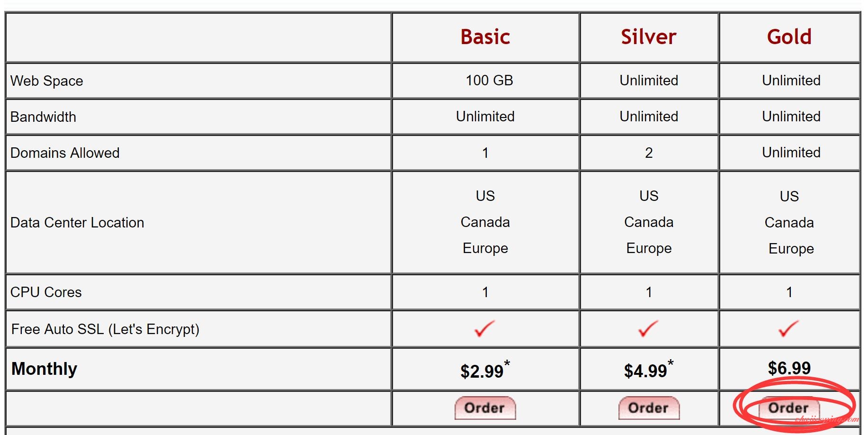The width and height of the screenshot is (868, 435).
Task: Click the Web Space row label
Action: point(47,81)
